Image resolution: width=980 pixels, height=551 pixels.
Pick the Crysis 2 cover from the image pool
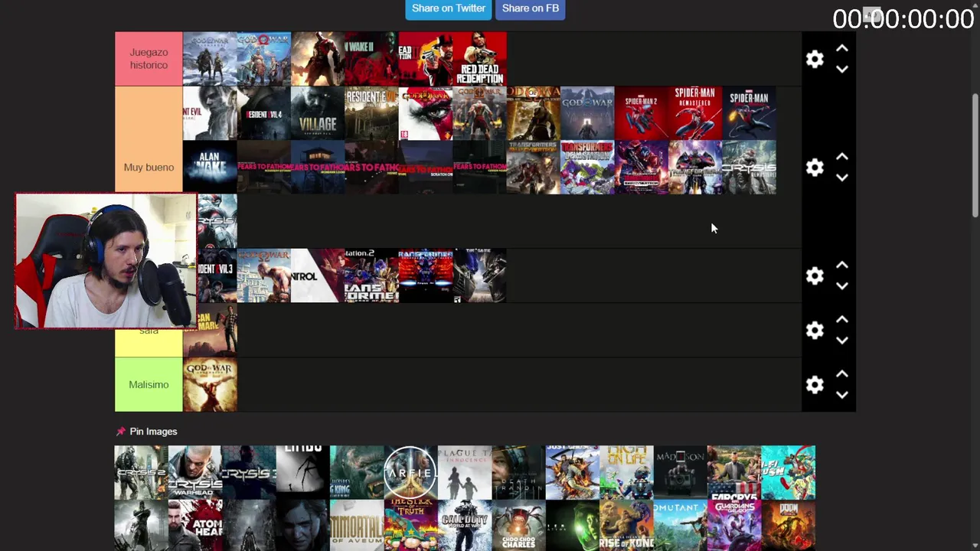[141, 472]
